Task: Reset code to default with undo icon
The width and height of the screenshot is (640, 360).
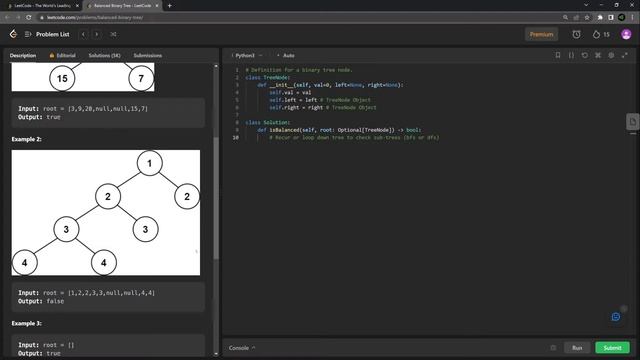Action: coord(584,55)
